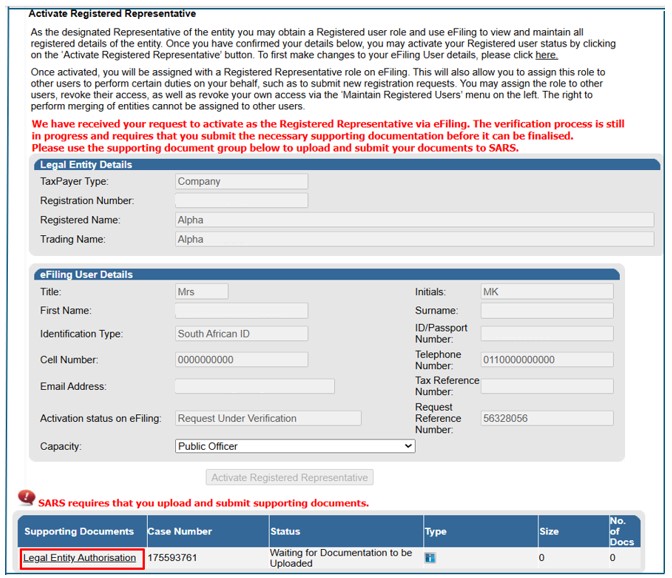672x578 pixels.
Task: Select the Trading Name field showing Alpha
Action: coord(414,239)
